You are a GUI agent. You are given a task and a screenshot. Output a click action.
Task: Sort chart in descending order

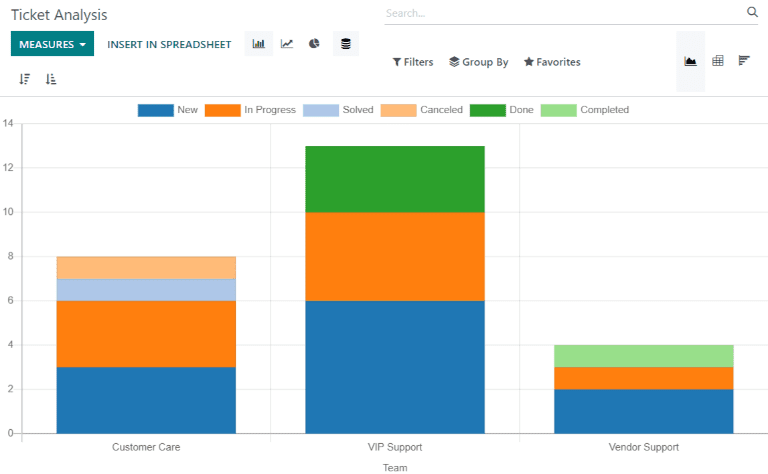point(25,79)
